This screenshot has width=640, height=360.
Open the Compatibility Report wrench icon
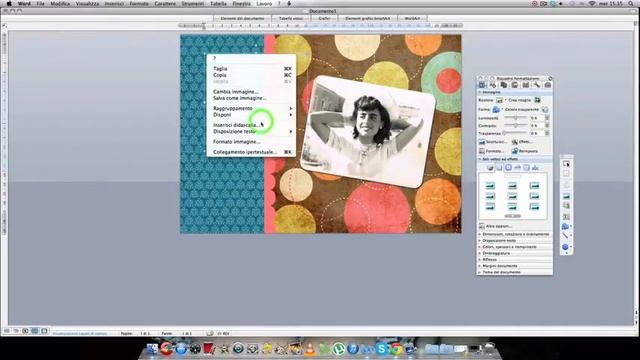[537, 85]
